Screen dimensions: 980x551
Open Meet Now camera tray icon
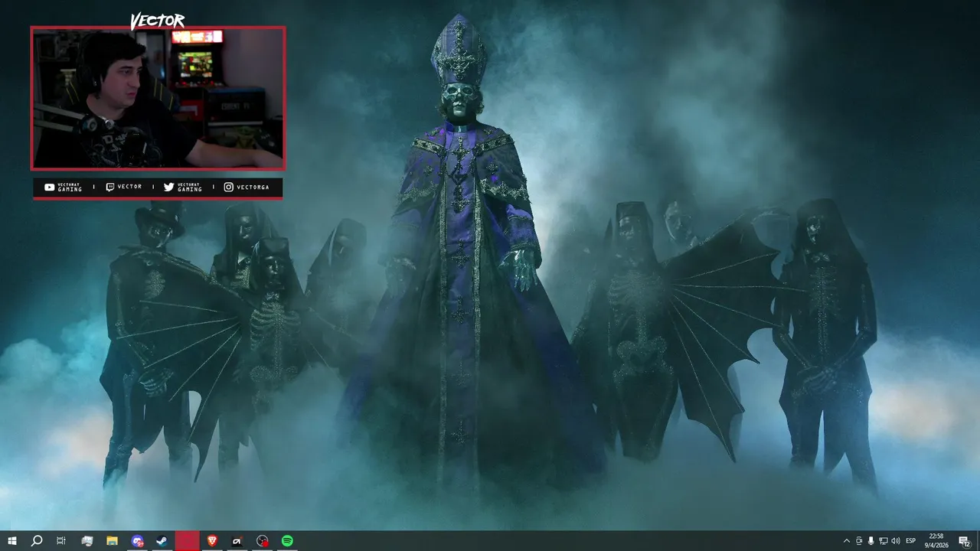click(859, 541)
